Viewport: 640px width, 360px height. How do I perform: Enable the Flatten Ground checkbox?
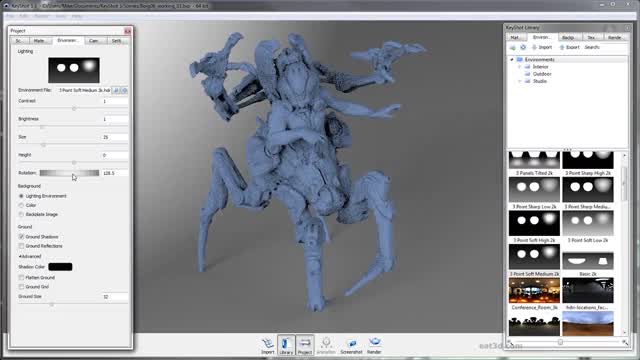(21, 278)
